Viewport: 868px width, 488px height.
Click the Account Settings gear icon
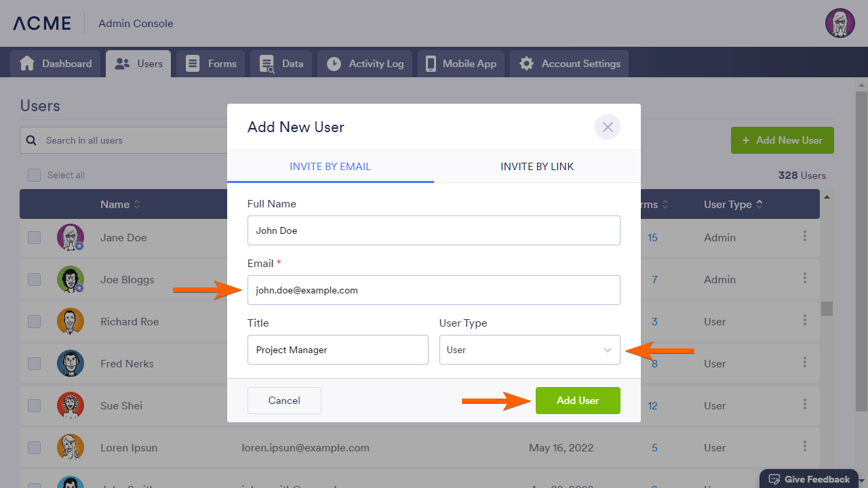(x=526, y=64)
